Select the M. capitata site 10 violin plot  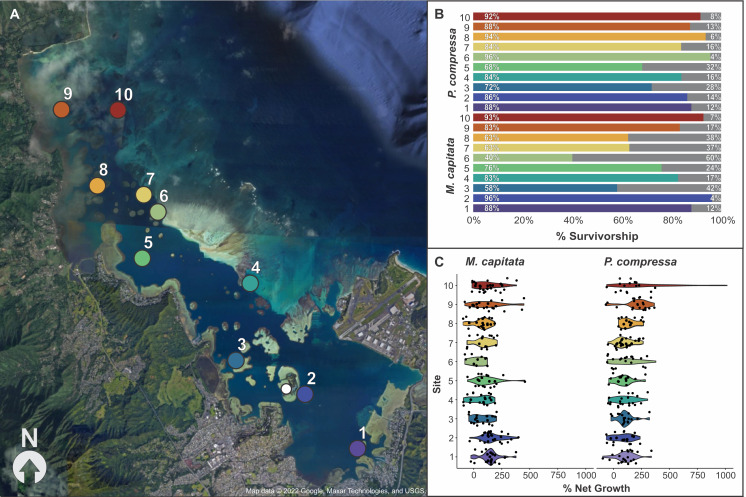[x=493, y=285]
